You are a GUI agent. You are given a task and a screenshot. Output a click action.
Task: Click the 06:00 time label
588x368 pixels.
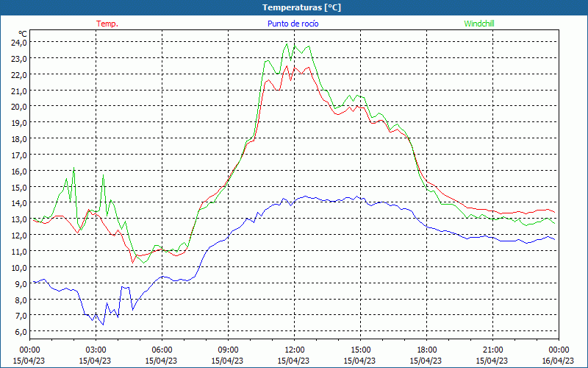point(162,350)
